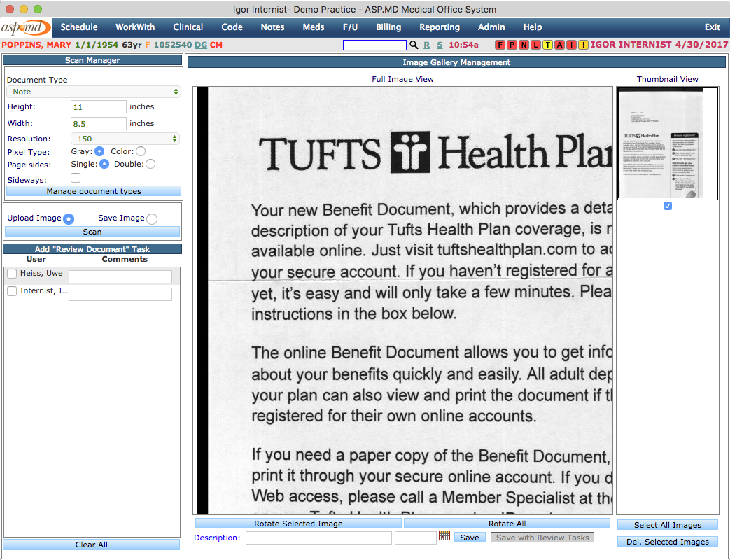Click the Rotate All button
Viewport: 730px width, 560px height.
[x=507, y=523]
